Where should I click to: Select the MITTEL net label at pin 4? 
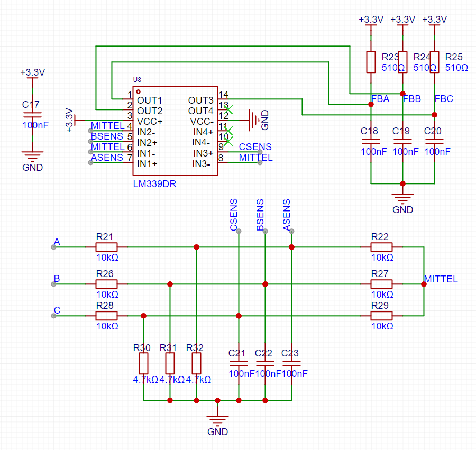click(x=107, y=126)
